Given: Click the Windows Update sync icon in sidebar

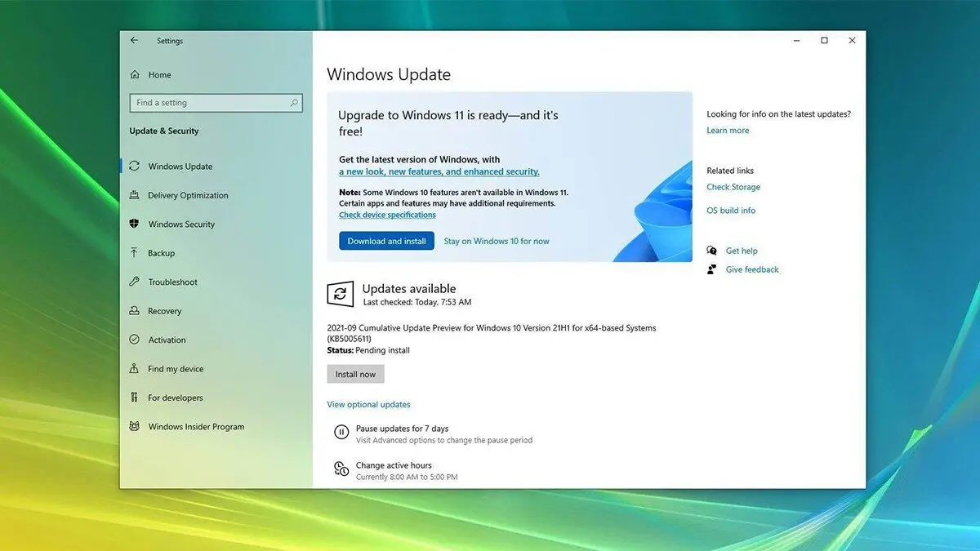Looking at the screenshot, I should 135,166.
